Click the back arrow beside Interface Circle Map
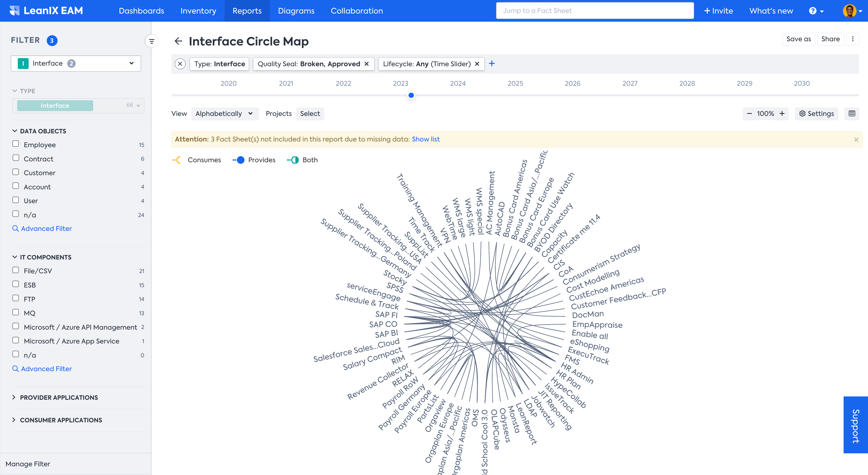 click(178, 41)
